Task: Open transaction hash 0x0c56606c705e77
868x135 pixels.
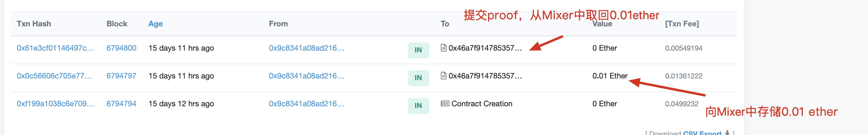Action: click(54, 76)
